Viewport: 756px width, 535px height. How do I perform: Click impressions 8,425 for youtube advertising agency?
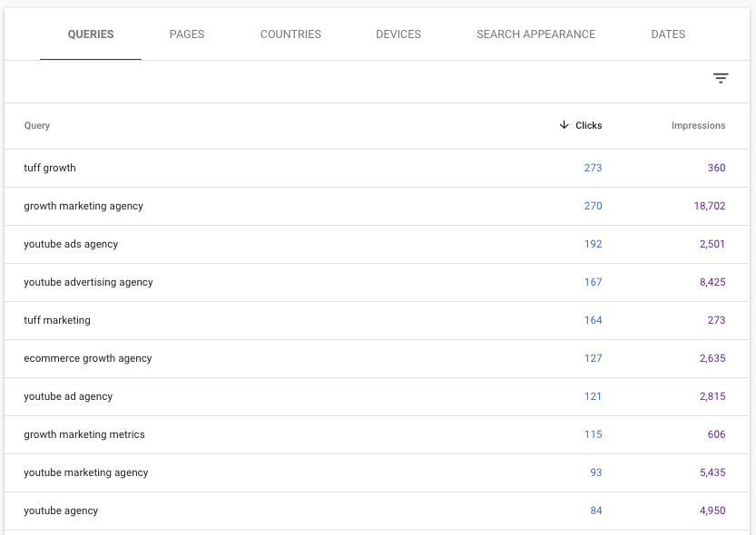[x=712, y=282]
